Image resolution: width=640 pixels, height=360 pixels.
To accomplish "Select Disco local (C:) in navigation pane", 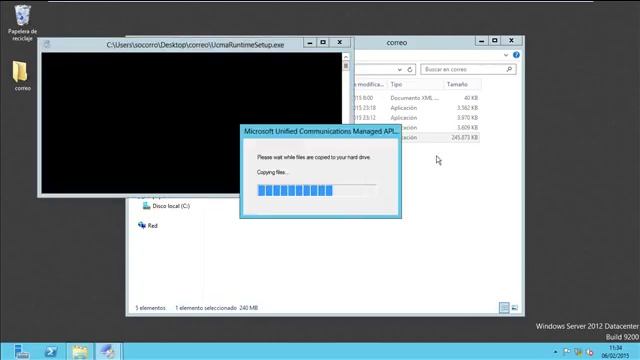I will tap(166, 206).
